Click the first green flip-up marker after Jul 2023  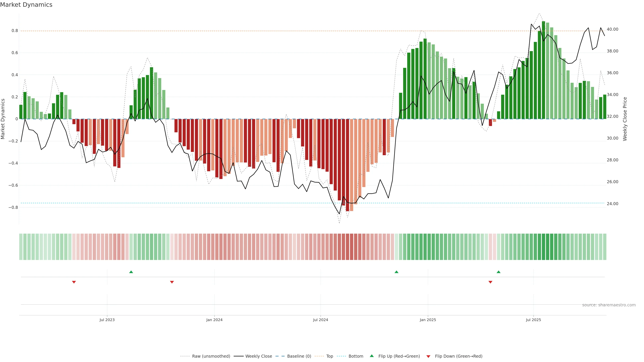point(131,272)
